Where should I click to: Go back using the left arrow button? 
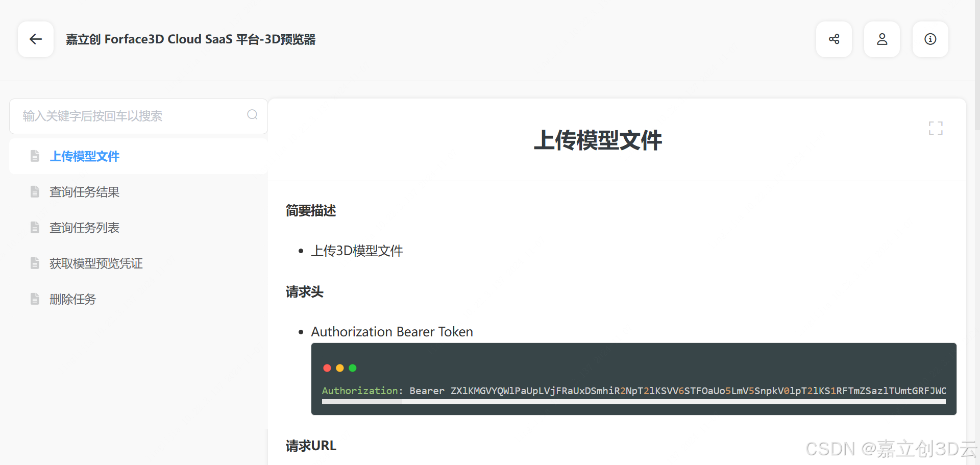coord(36,39)
